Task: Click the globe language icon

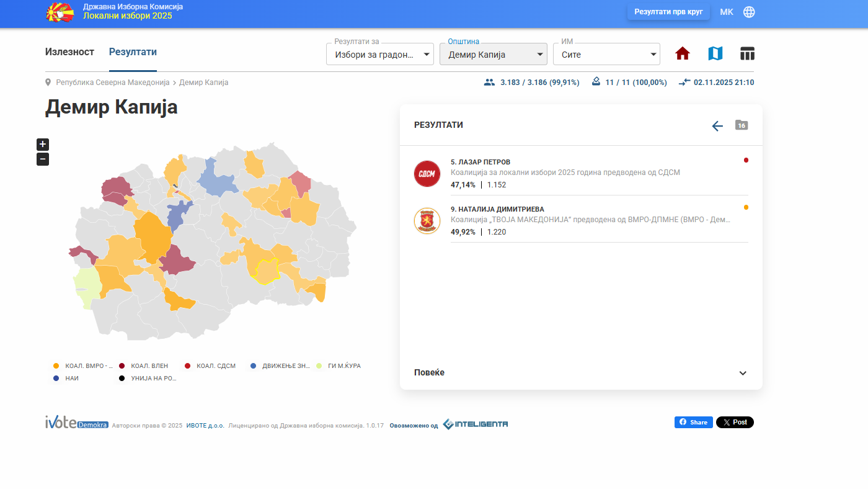Action: point(749,12)
